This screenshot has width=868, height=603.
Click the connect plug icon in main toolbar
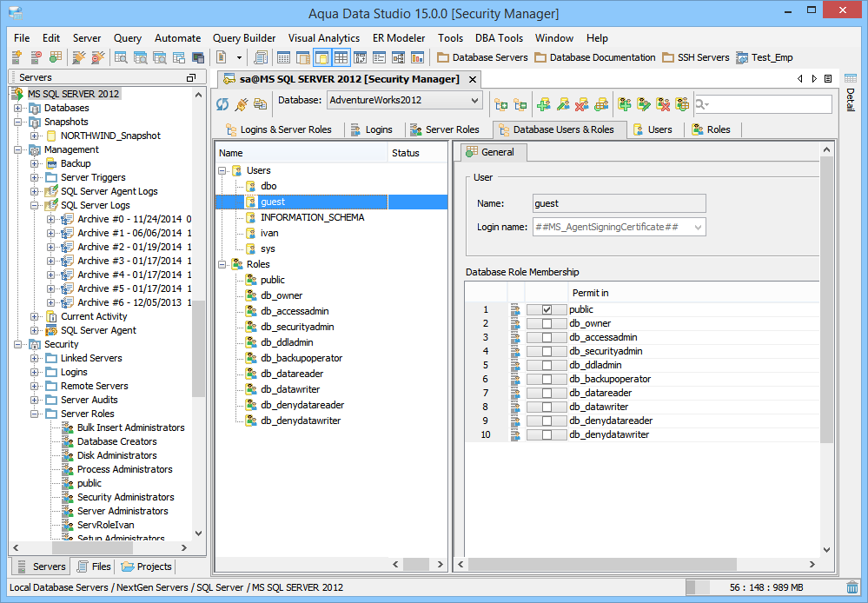click(79, 57)
